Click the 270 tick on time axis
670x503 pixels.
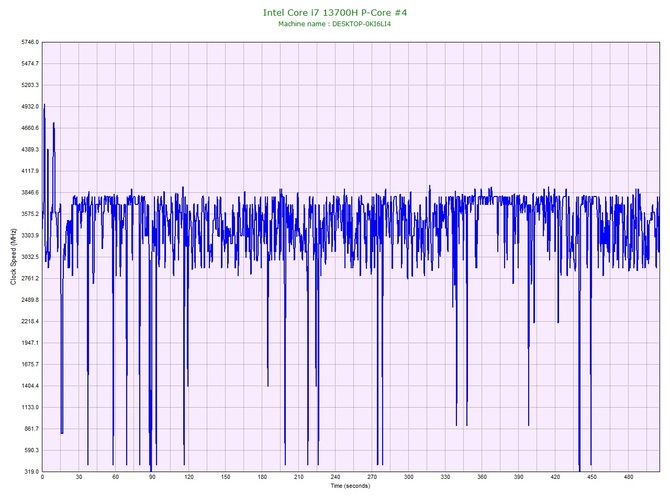[x=372, y=477]
